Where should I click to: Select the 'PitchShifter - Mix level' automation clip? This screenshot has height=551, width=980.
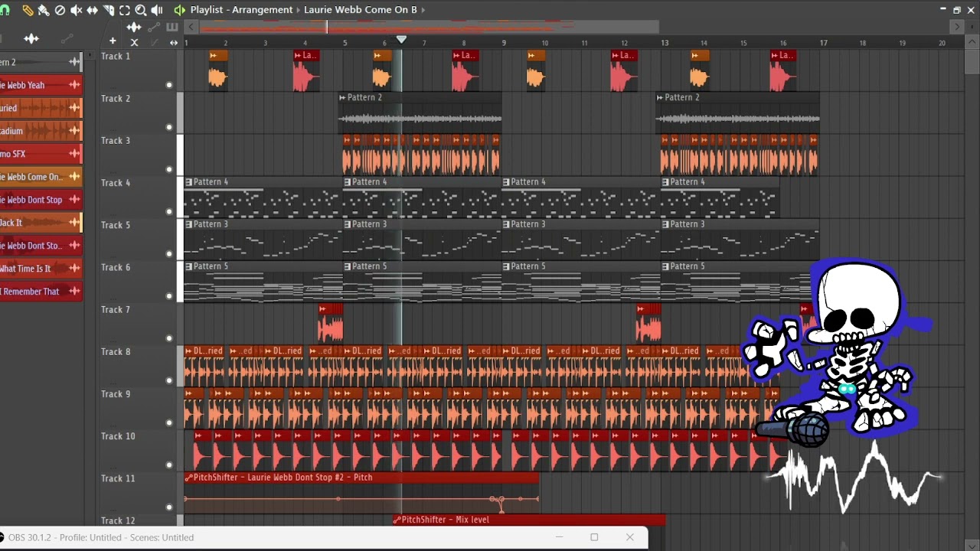click(x=529, y=520)
